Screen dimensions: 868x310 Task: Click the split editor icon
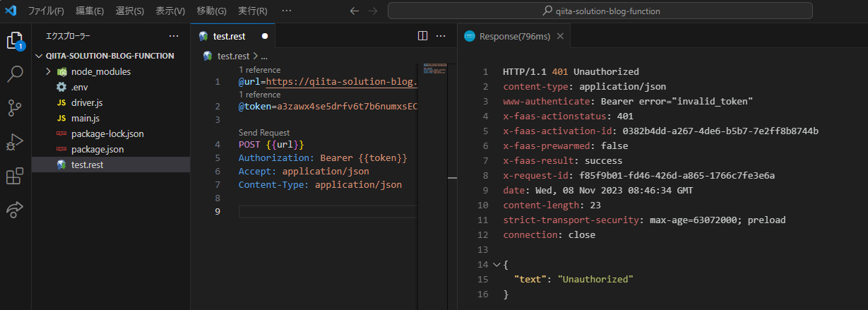pyautogui.click(x=422, y=36)
